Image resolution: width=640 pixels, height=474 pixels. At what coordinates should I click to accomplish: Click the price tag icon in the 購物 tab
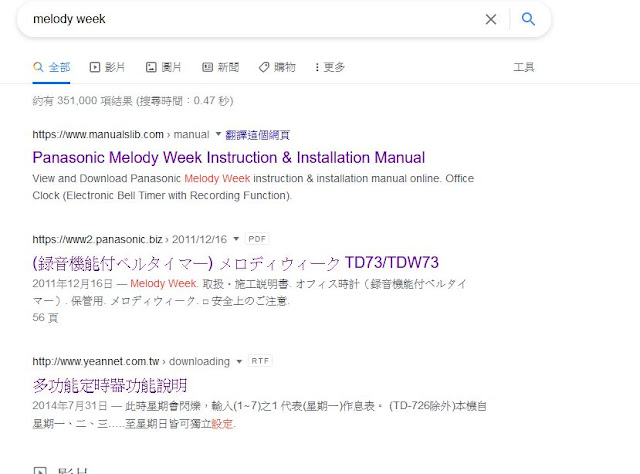point(264,67)
